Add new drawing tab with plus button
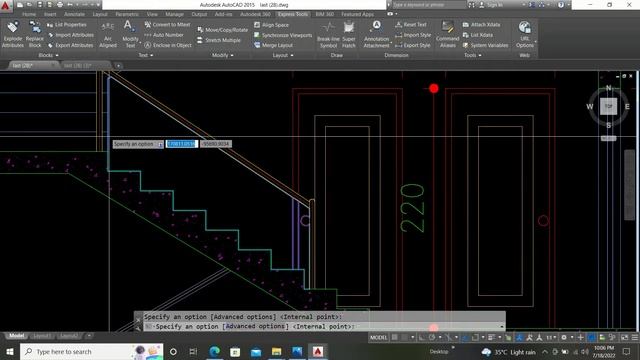This screenshot has width=640, height=360. pos(118,66)
